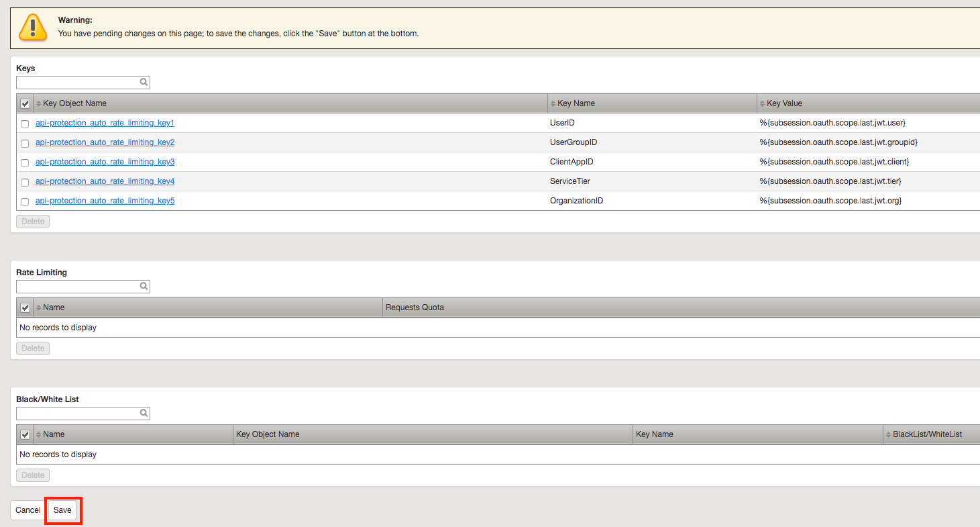Open api-protection_auto_rate_limiting_key3 link
This screenshot has height=527, width=980.
click(x=105, y=162)
